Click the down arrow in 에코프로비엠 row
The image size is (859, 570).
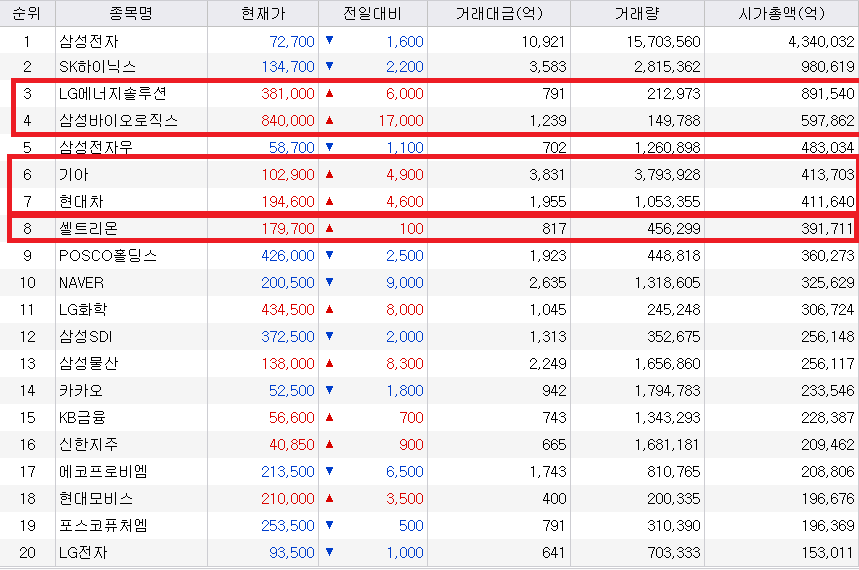coord(329,471)
